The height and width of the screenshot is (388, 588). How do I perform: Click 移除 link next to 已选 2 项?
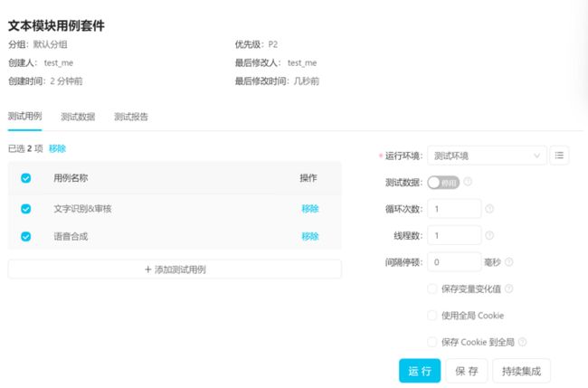click(57, 149)
